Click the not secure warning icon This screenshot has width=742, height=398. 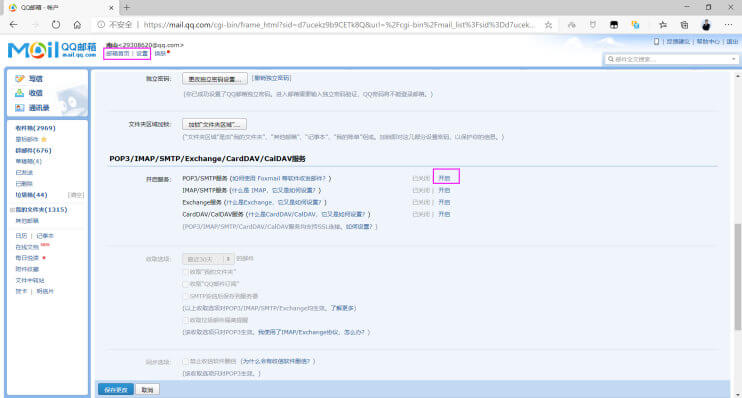(101, 25)
